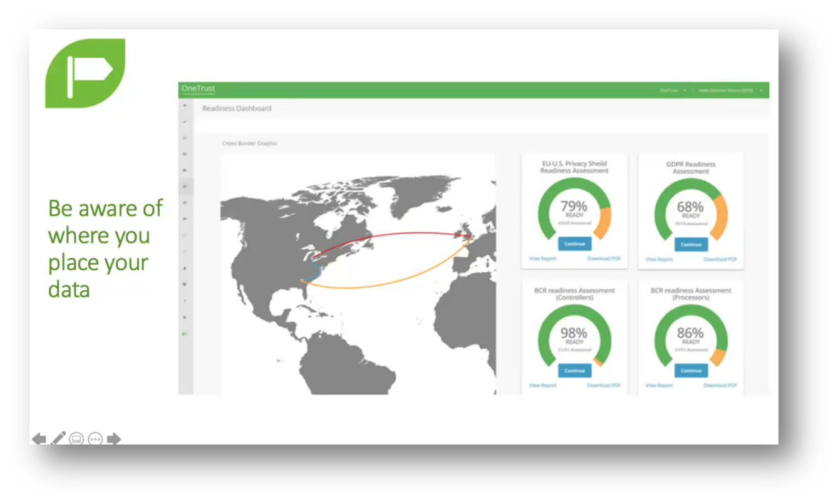View Report for BCR Controllers
Viewport: 838px width, 504px height.
click(x=542, y=385)
